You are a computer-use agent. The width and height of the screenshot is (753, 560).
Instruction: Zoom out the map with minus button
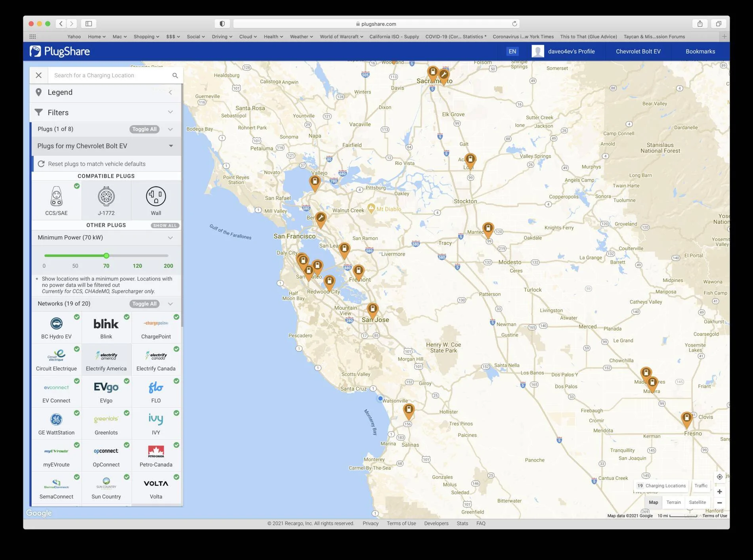[x=719, y=503]
